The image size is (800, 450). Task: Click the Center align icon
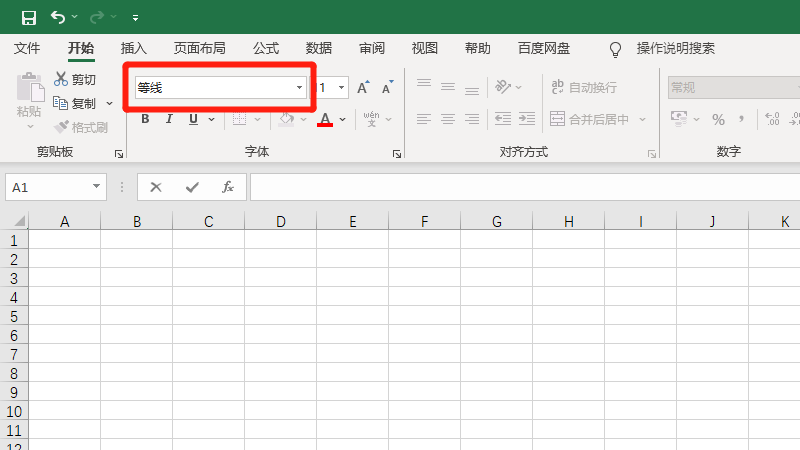tap(447, 119)
